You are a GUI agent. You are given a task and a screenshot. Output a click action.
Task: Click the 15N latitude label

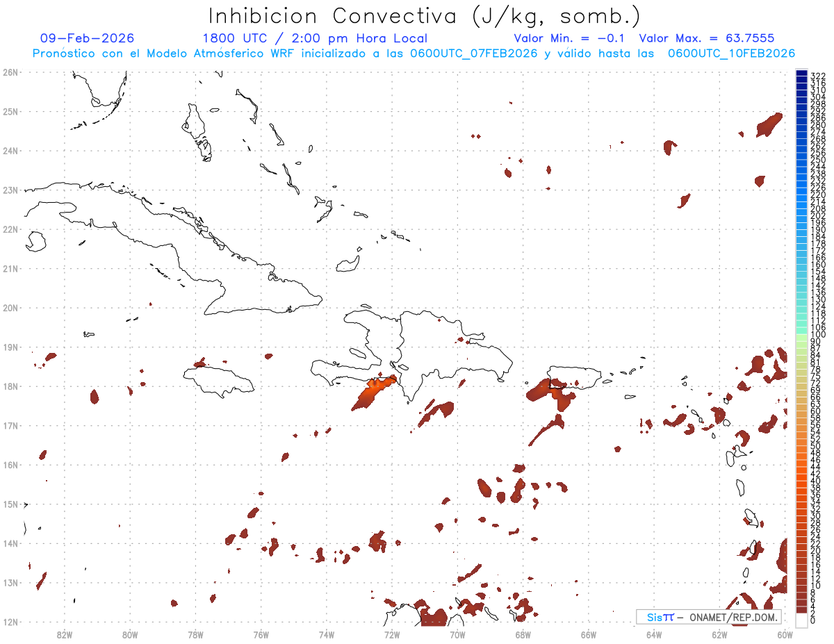10,504
